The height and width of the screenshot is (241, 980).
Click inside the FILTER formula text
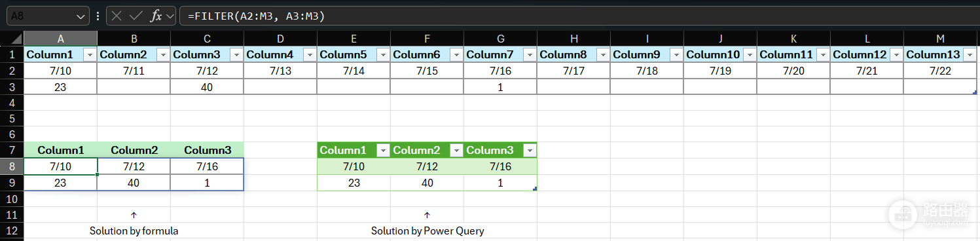(x=256, y=16)
